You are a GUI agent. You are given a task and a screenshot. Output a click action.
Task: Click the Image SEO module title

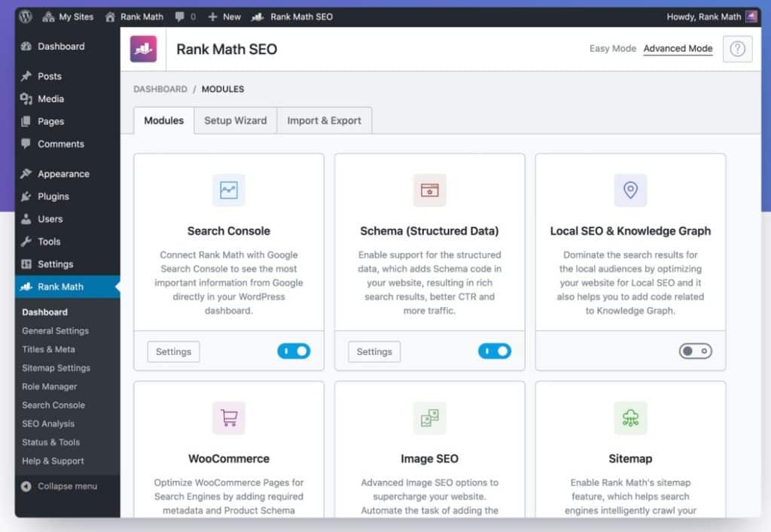coord(429,459)
